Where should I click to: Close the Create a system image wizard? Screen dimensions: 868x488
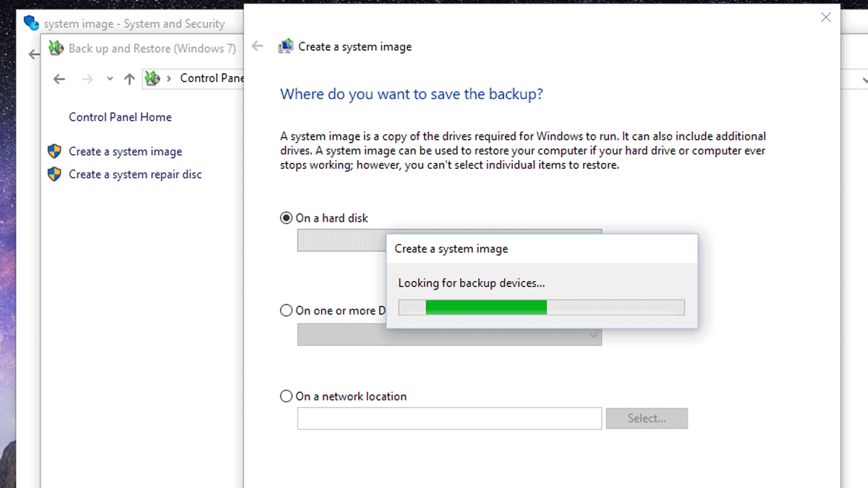826,17
